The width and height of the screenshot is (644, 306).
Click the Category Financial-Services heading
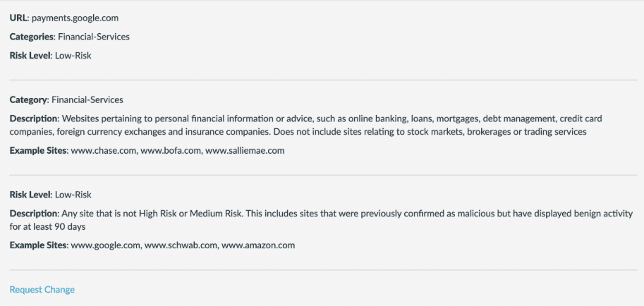66,99
